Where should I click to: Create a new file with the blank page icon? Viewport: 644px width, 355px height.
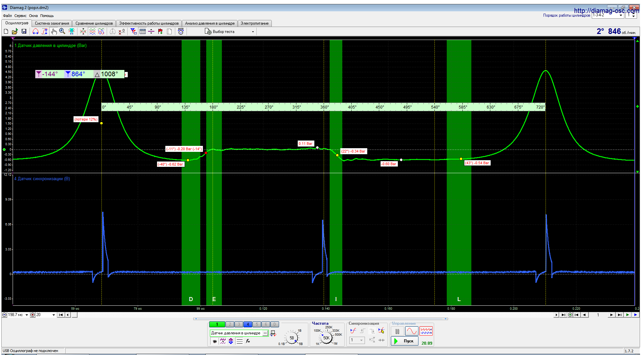(6, 31)
